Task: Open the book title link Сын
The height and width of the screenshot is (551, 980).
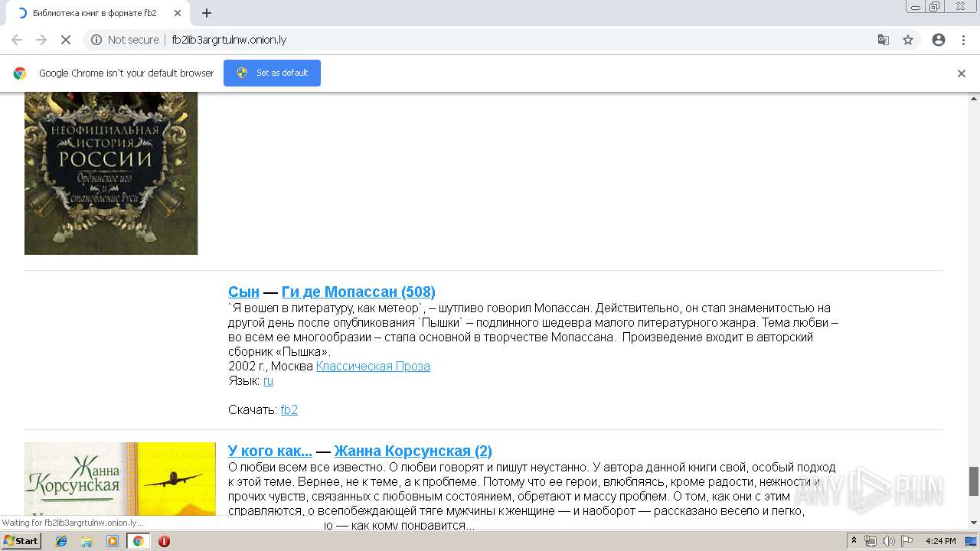Action: (243, 292)
